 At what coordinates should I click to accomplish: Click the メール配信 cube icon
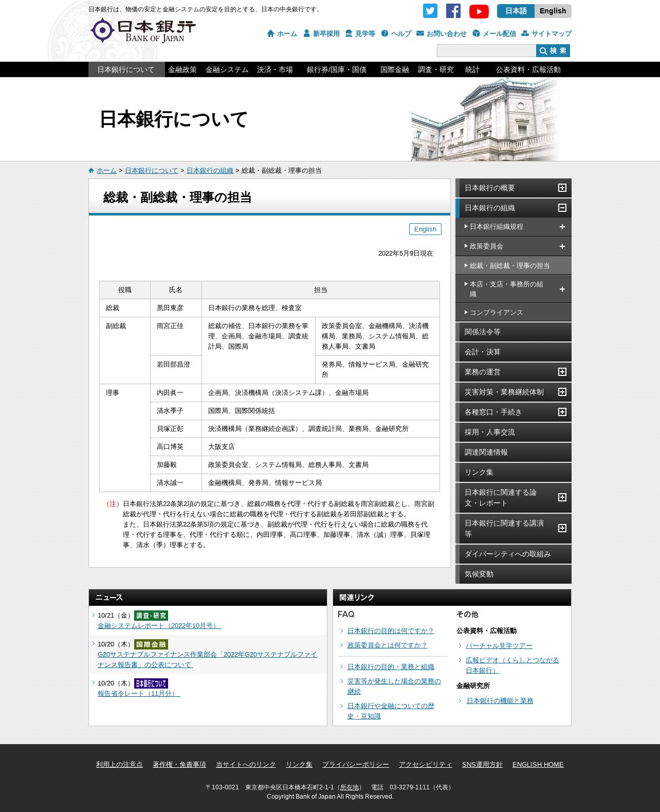coord(476,33)
